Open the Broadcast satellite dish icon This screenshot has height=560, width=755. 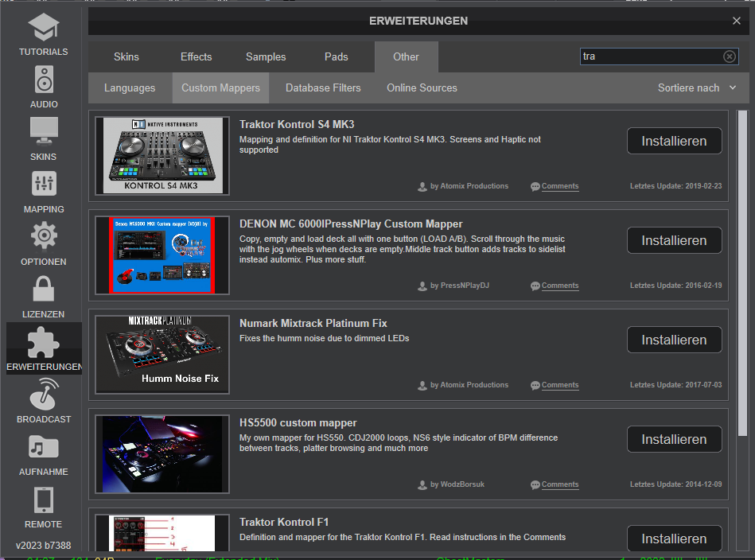tap(44, 394)
